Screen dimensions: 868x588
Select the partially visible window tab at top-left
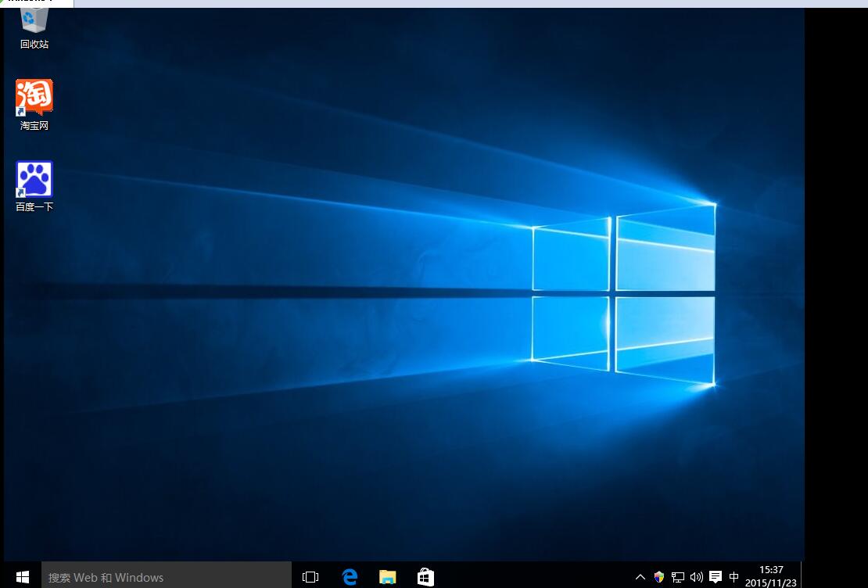(36, 3)
